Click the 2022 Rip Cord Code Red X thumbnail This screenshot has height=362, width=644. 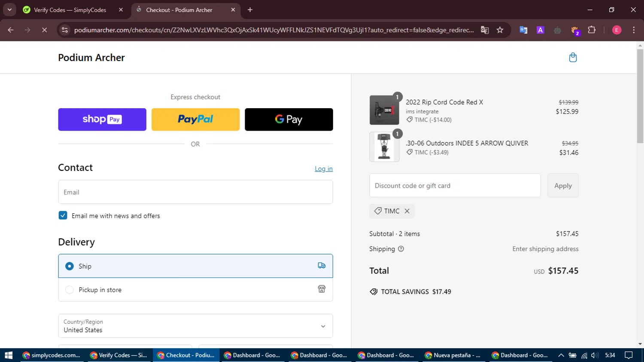384,110
